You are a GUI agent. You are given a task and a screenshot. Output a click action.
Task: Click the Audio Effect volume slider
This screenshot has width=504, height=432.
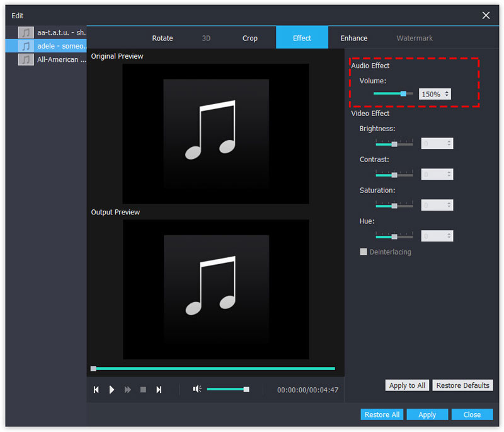coord(393,93)
